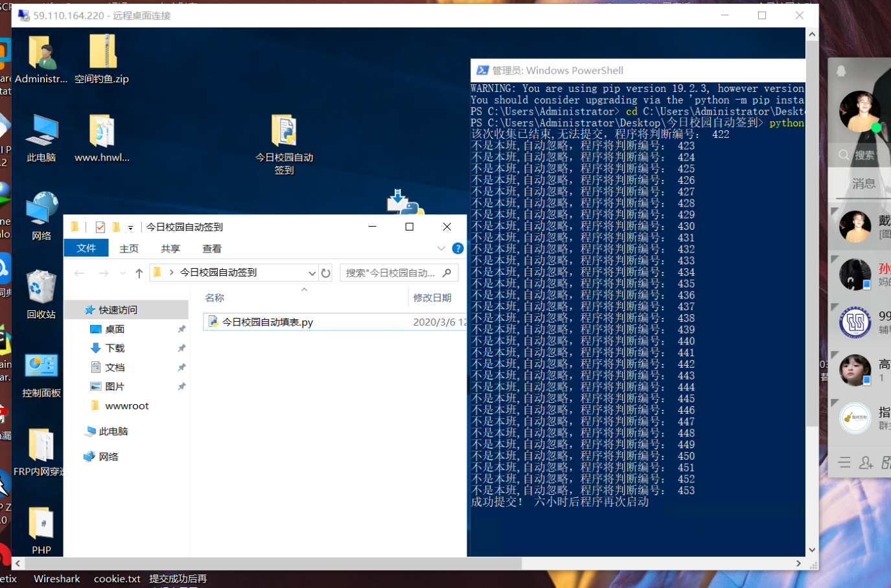891x588 pixels.
Task: Click the remote desktop scrollbar right arrow
Action: point(798,564)
